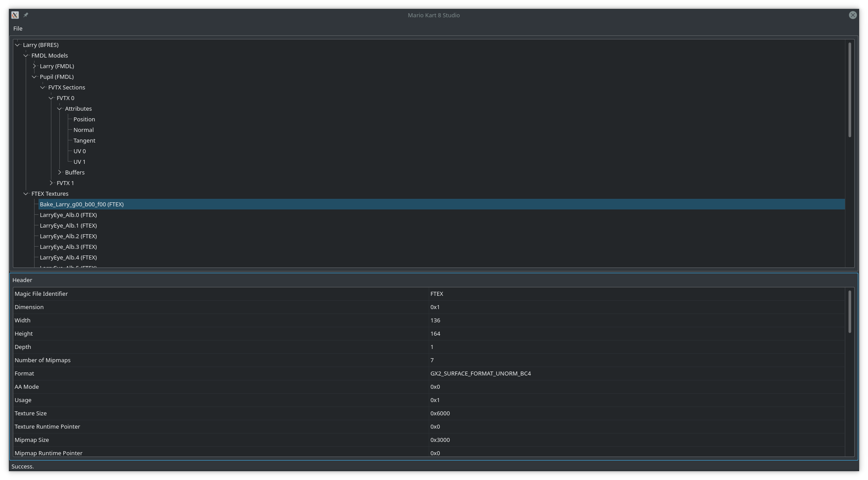Viewport: 868px width, 480px height.
Task: Expand the Buffers node
Action: click(60, 172)
